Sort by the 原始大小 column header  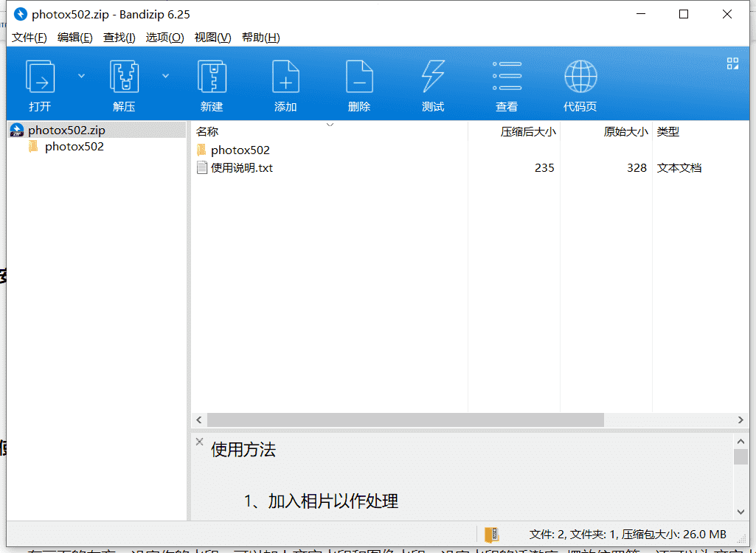pos(626,132)
